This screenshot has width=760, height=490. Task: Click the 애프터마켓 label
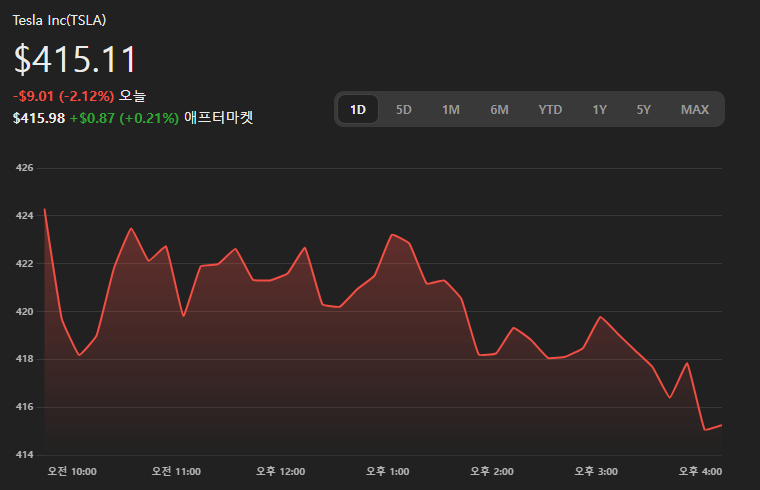click(x=219, y=117)
